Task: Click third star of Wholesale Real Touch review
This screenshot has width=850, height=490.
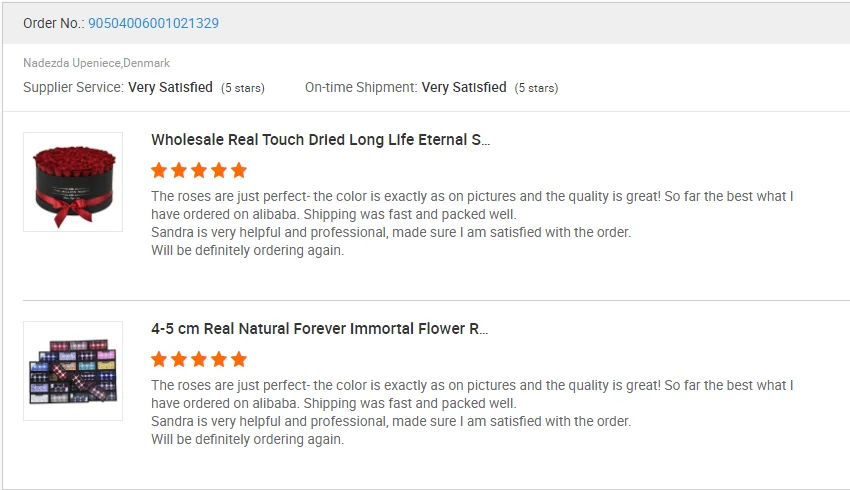Action: click(199, 170)
